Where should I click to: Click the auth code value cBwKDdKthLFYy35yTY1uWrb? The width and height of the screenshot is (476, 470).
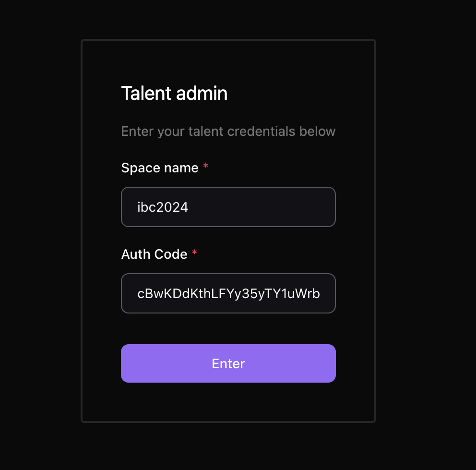coord(229,293)
